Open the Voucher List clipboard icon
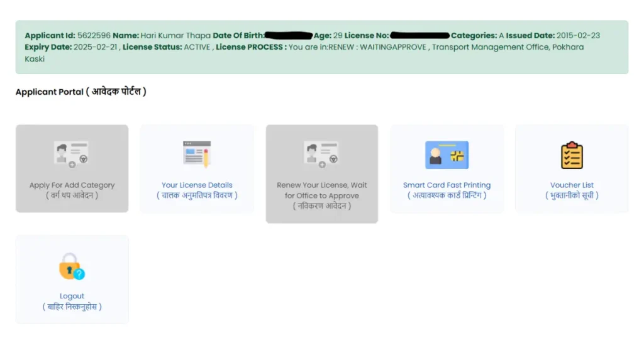 pyautogui.click(x=572, y=155)
